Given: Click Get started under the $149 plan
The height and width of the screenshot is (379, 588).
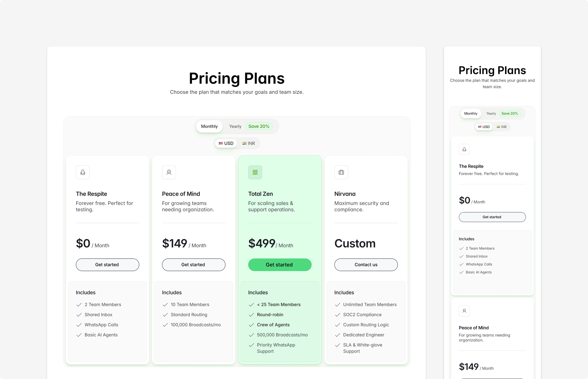Looking at the screenshot, I should click(193, 265).
